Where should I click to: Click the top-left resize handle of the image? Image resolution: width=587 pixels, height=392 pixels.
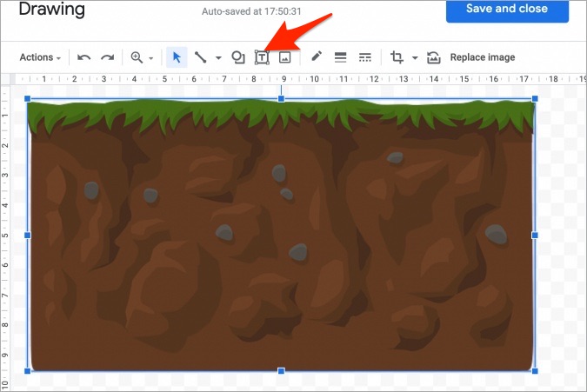click(27, 99)
